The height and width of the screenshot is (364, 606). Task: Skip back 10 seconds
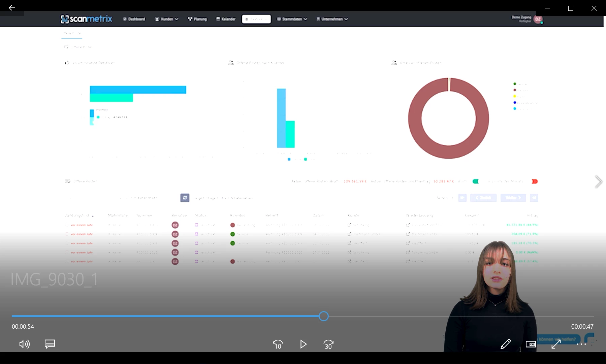(x=278, y=344)
